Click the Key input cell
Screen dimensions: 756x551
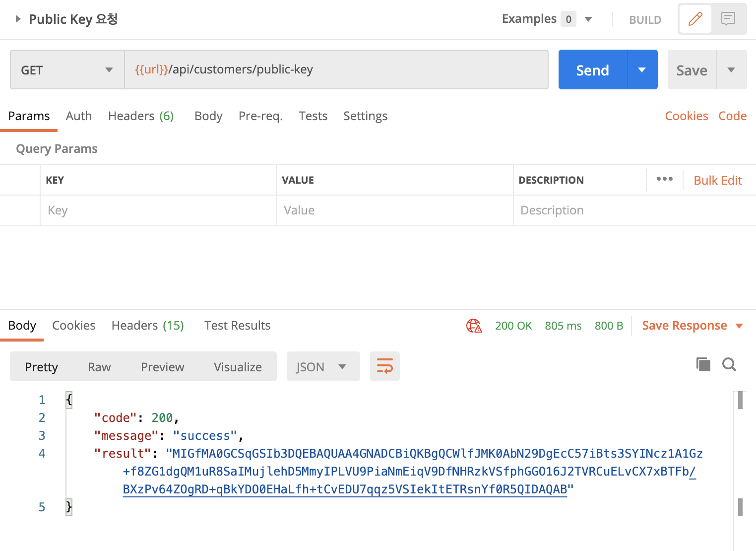(x=158, y=210)
